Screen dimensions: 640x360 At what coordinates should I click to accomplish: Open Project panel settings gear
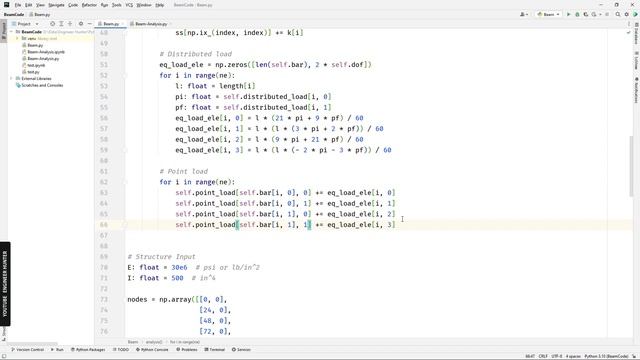tap(81, 24)
